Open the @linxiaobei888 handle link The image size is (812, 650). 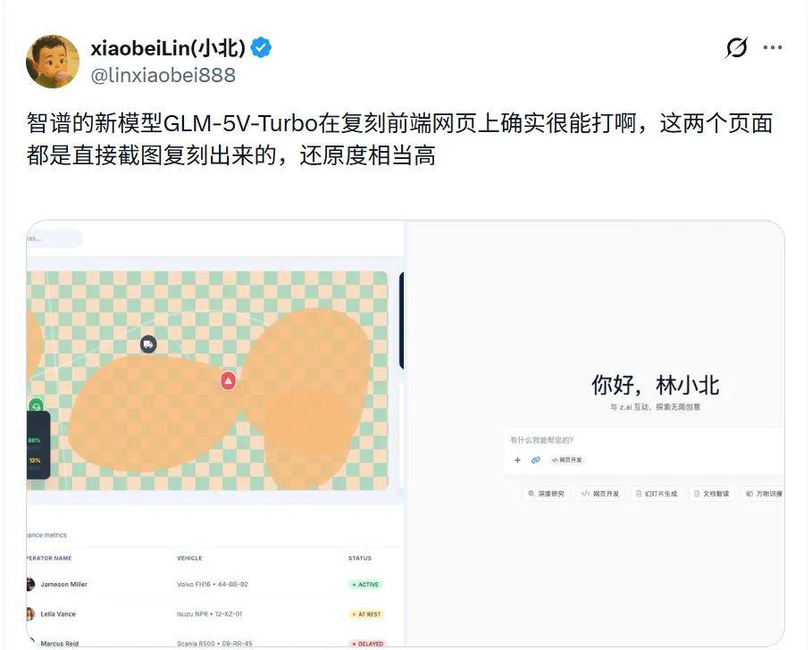[163, 76]
